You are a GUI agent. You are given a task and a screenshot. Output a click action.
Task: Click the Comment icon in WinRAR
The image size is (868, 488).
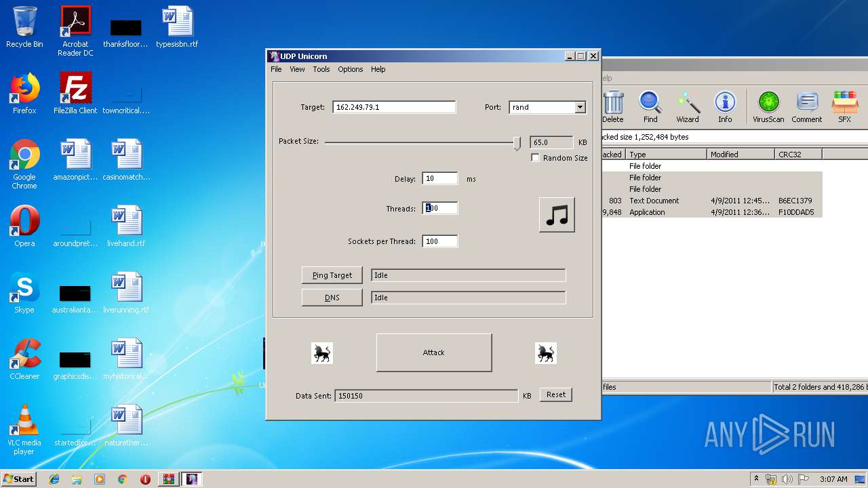click(x=806, y=107)
